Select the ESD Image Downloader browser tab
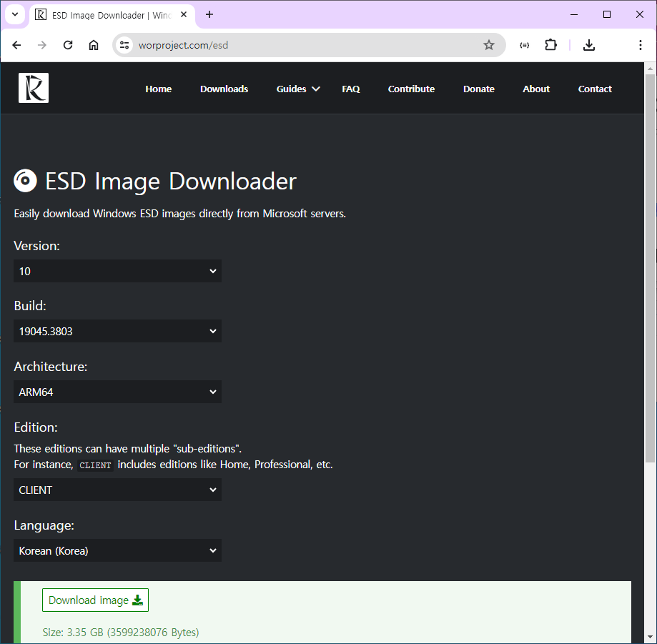Viewport: 657px width, 644px height. [111, 15]
